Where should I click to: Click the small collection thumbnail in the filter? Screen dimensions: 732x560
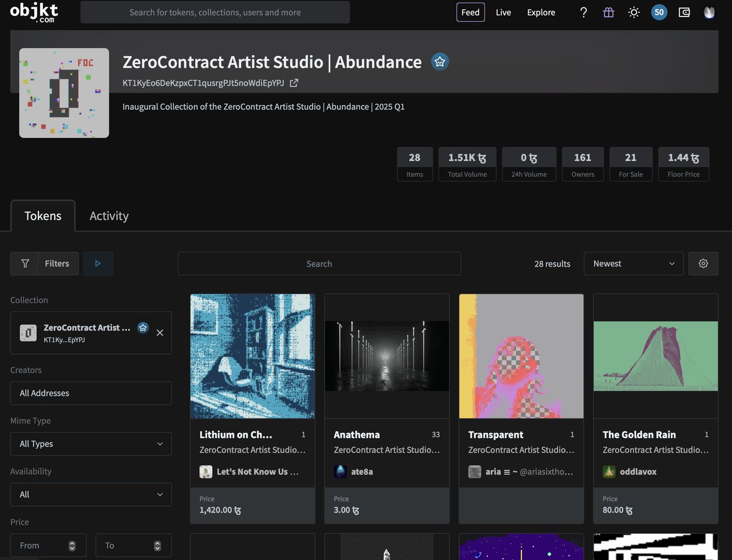click(x=28, y=332)
